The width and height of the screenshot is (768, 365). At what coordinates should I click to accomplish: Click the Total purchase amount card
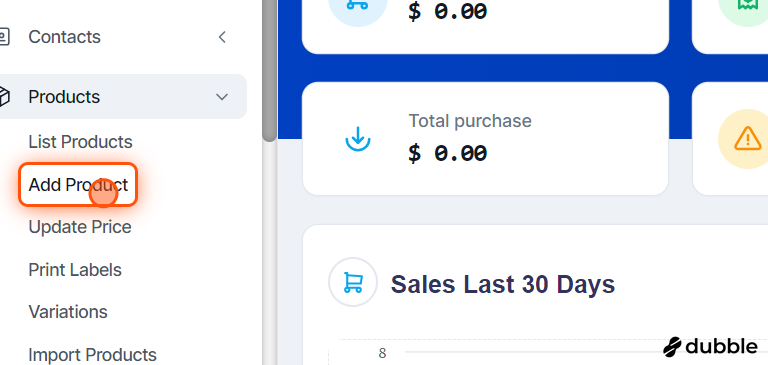[485, 139]
